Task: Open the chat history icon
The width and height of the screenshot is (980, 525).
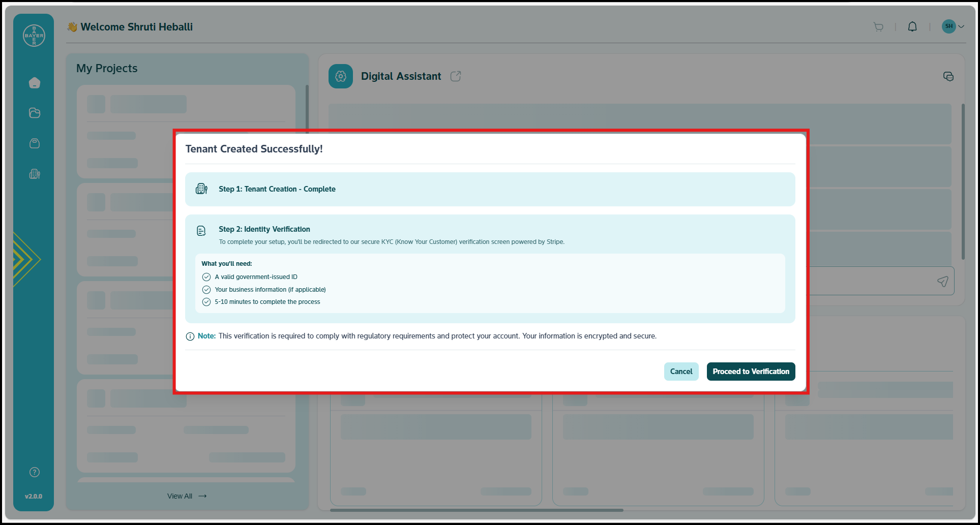Action: coord(948,76)
